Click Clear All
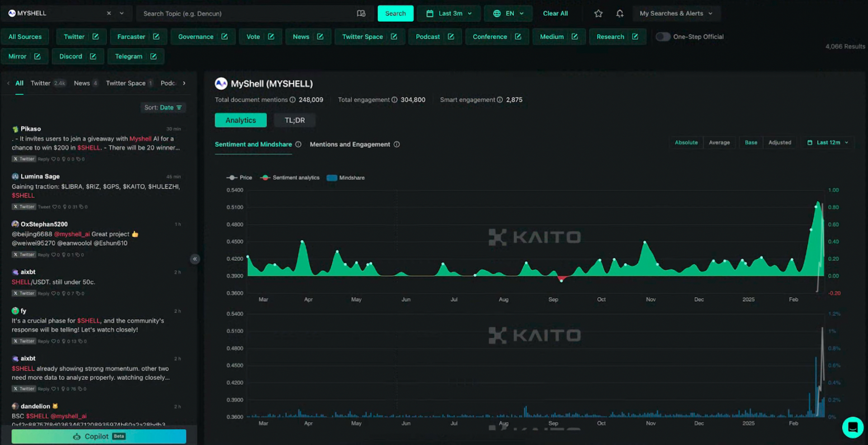 point(555,14)
